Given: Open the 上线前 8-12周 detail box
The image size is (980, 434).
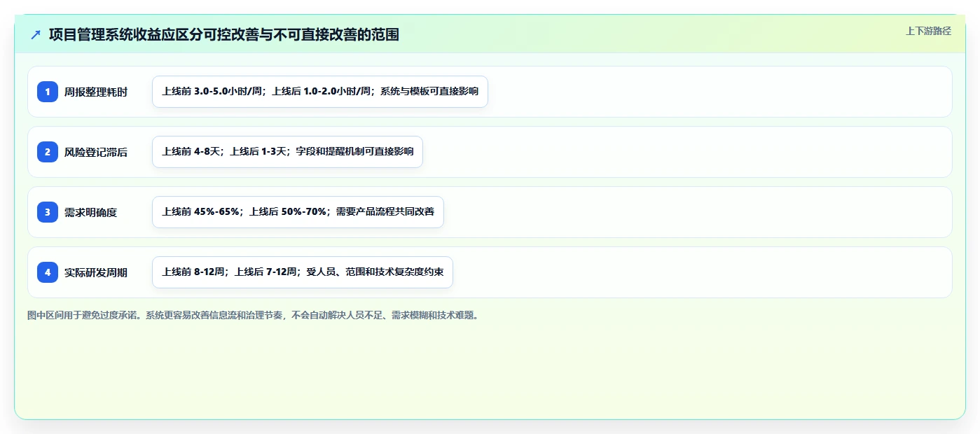Looking at the screenshot, I should 303,272.
